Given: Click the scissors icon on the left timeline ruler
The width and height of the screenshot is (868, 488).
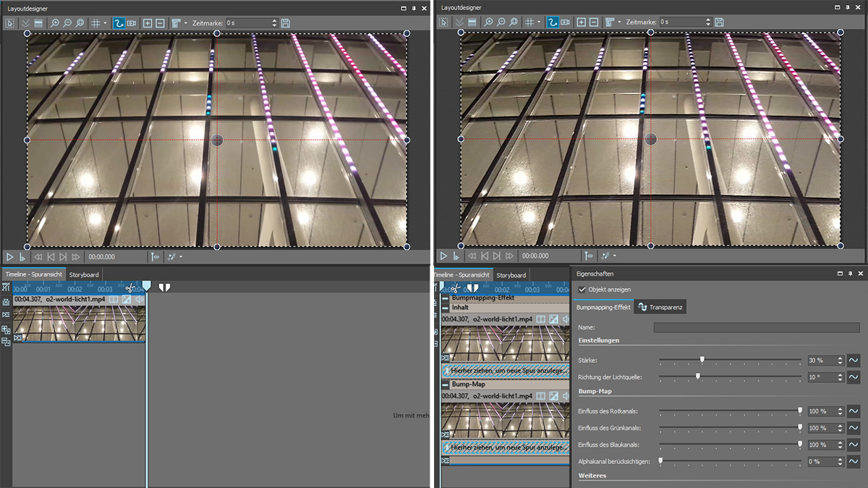Looking at the screenshot, I should (x=130, y=288).
